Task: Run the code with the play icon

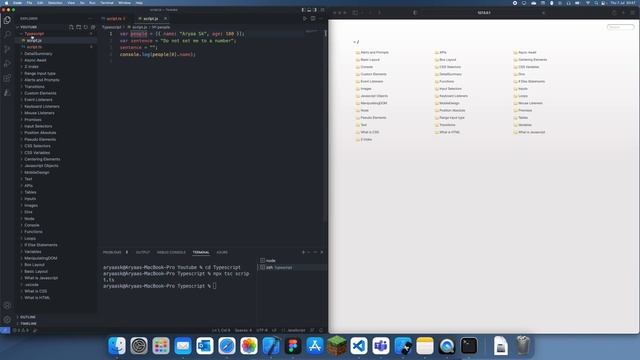Action: click(305, 18)
